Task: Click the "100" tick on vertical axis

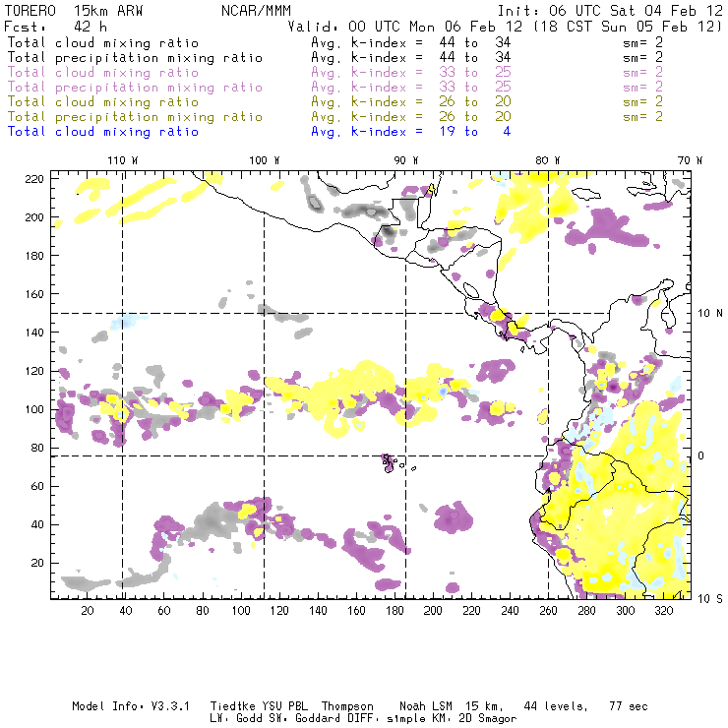Action: coord(34,409)
